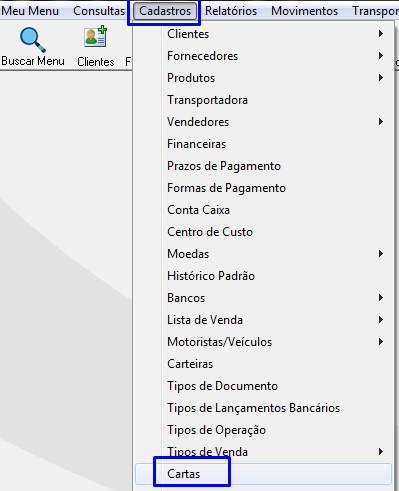The width and height of the screenshot is (399, 491).
Task: Expand the Bancos submenu
Action: [x=263, y=298]
